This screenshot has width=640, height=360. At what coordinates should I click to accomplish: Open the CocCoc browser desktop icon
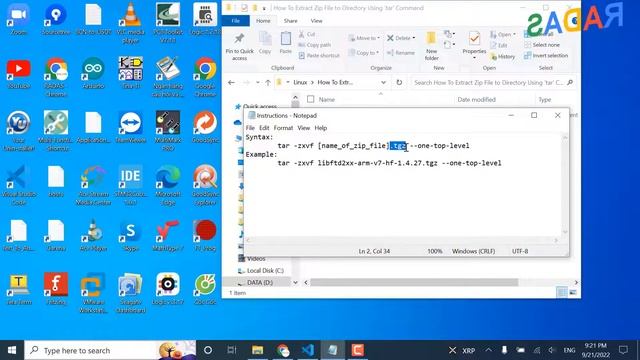tap(205, 289)
